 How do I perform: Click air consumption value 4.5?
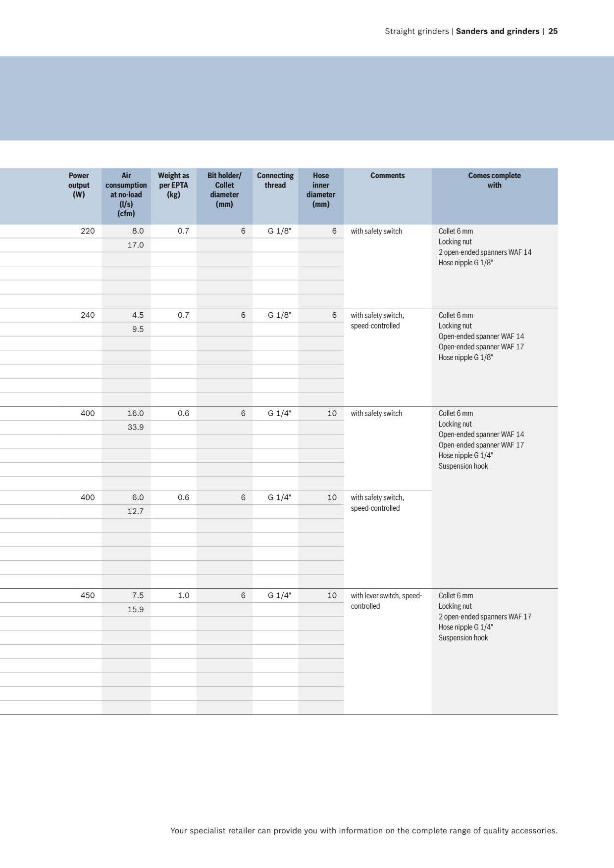click(138, 315)
